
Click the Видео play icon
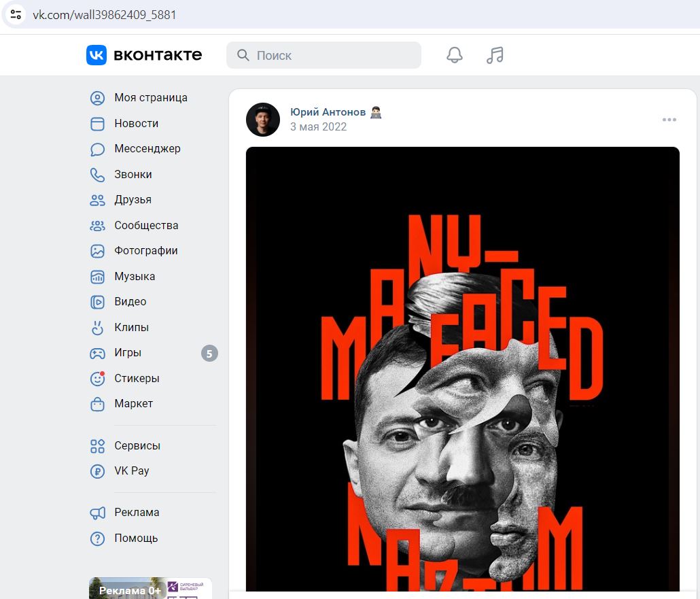(97, 303)
